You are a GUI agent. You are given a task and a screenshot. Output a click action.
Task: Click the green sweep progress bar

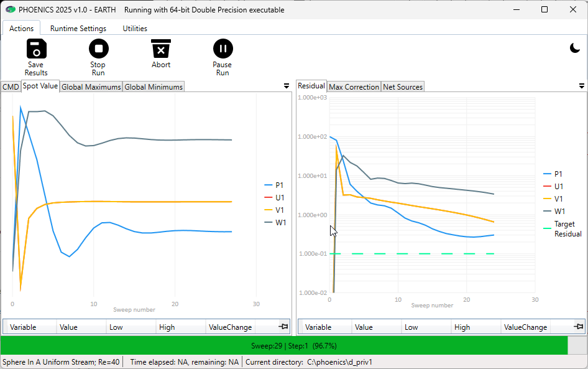pos(284,345)
